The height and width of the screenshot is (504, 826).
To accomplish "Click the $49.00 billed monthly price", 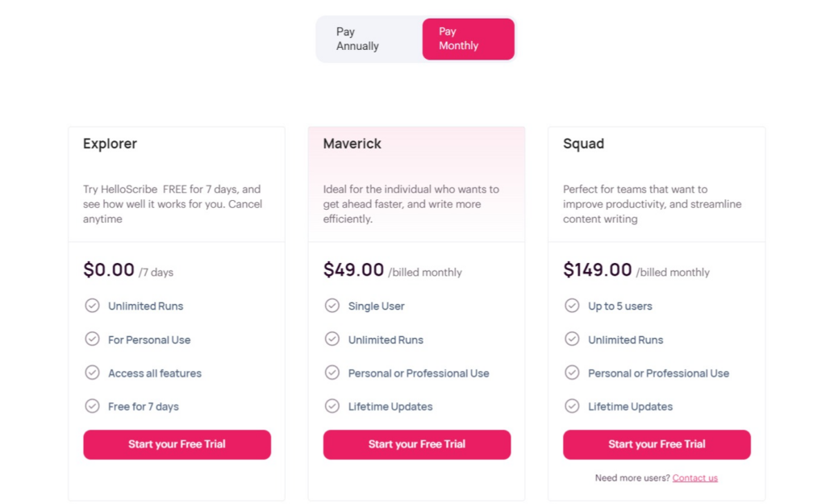I will click(393, 270).
